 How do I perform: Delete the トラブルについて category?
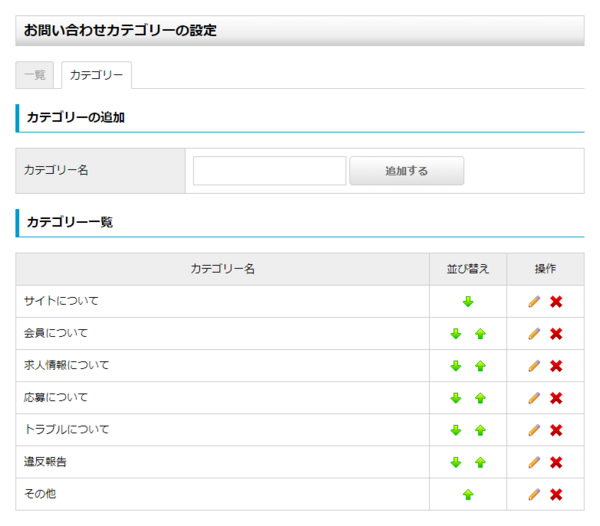pyautogui.click(x=556, y=430)
